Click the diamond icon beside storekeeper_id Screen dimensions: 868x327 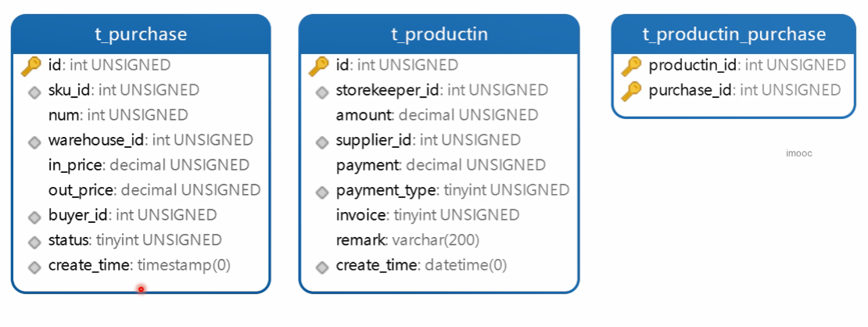321,92
